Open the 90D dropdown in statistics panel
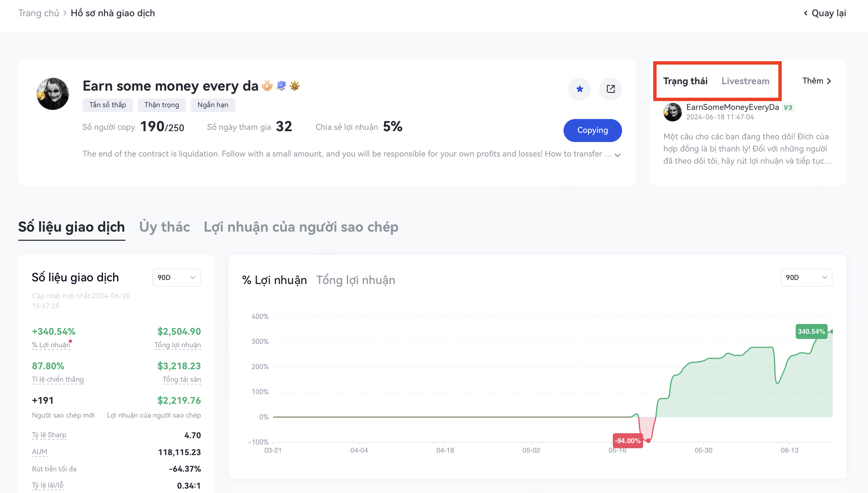This screenshot has height=493, width=868. pos(177,278)
